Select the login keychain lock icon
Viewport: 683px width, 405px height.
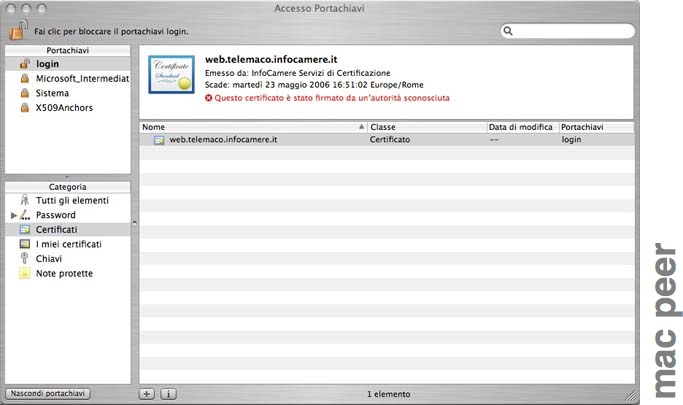tap(25, 64)
